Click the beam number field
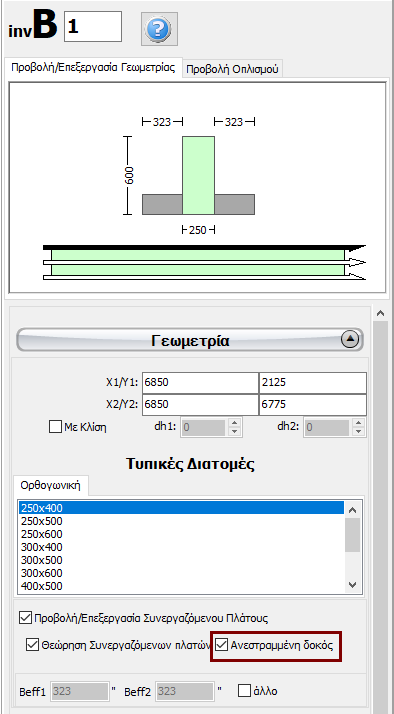Screen dimensions: 394x714 (x=93, y=26)
